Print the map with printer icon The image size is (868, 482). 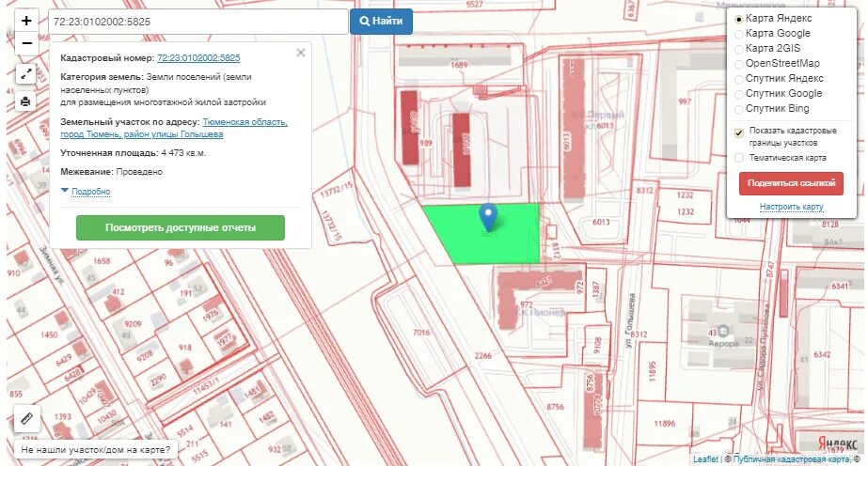(25, 101)
